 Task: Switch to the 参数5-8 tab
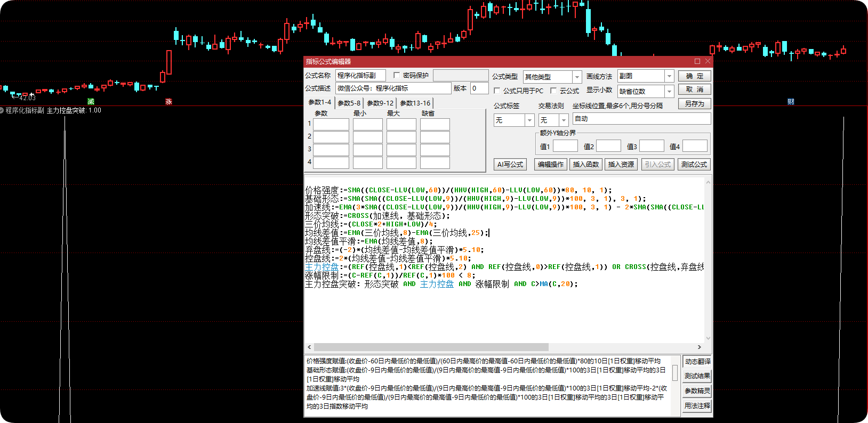tap(349, 103)
